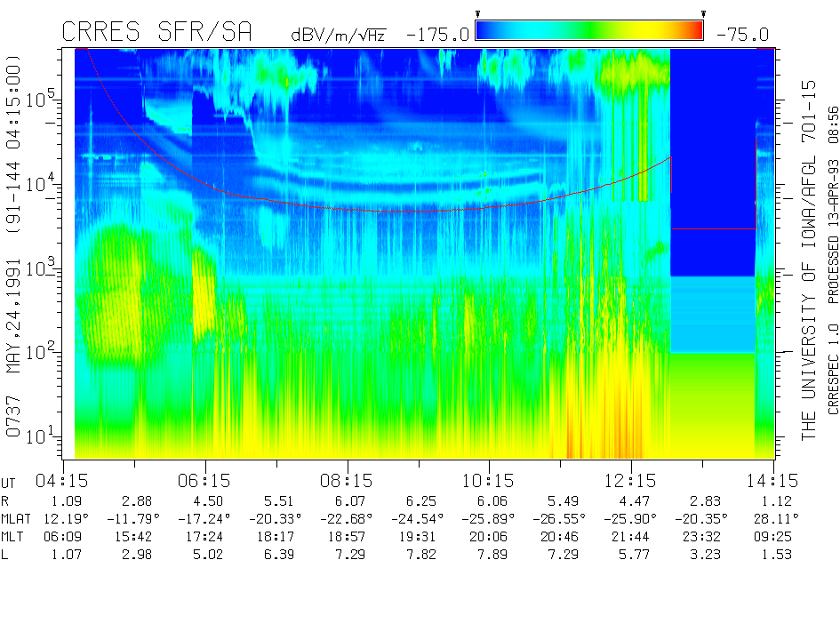The image size is (840, 640).
Task: Click the MLT row label
Action: point(15,537)
